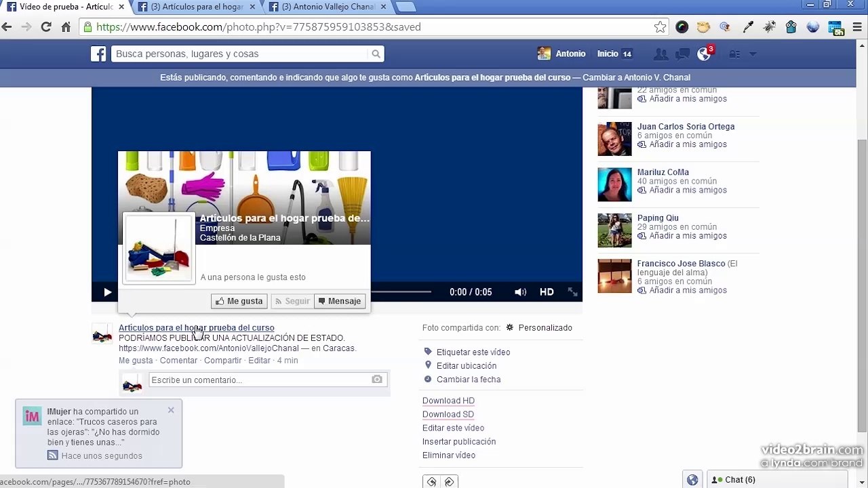
Task: Click Editar ubicación
Action: click(x=466, y=366)
